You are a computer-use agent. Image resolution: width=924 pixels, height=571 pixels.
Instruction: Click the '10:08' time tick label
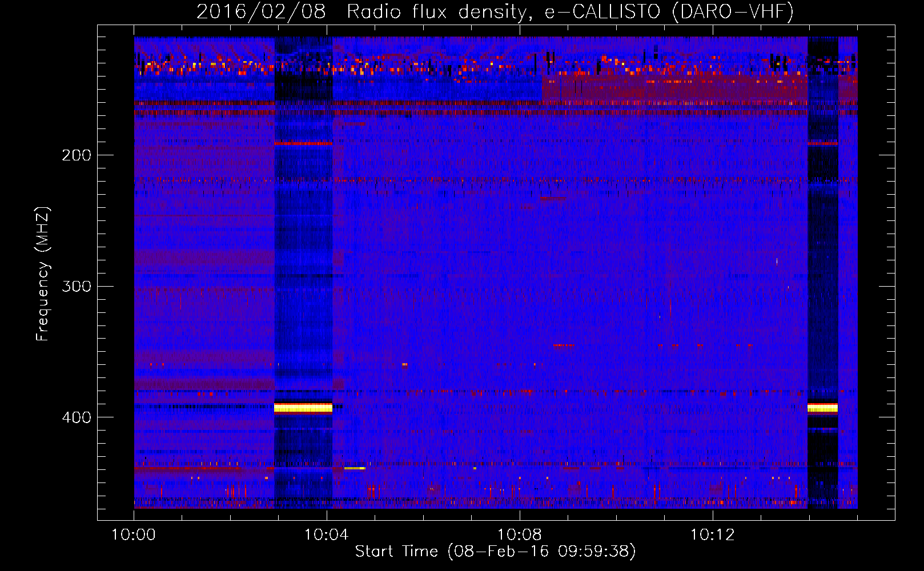(519, 535)
